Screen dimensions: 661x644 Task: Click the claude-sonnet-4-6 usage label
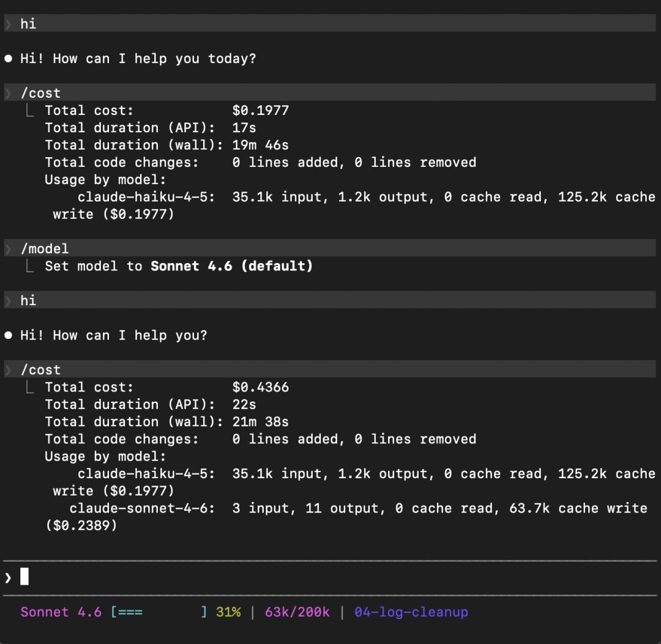click(x=143, y=508)
